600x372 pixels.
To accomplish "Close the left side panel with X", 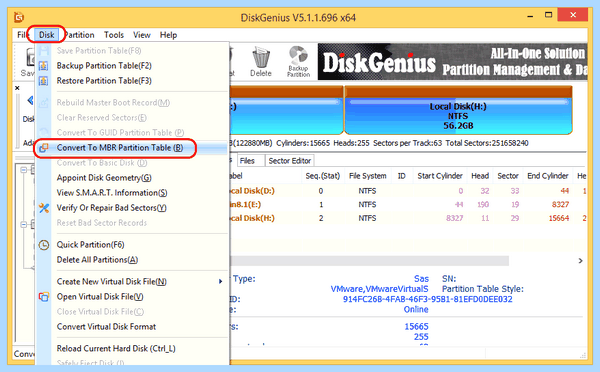I will coord(17,88).
